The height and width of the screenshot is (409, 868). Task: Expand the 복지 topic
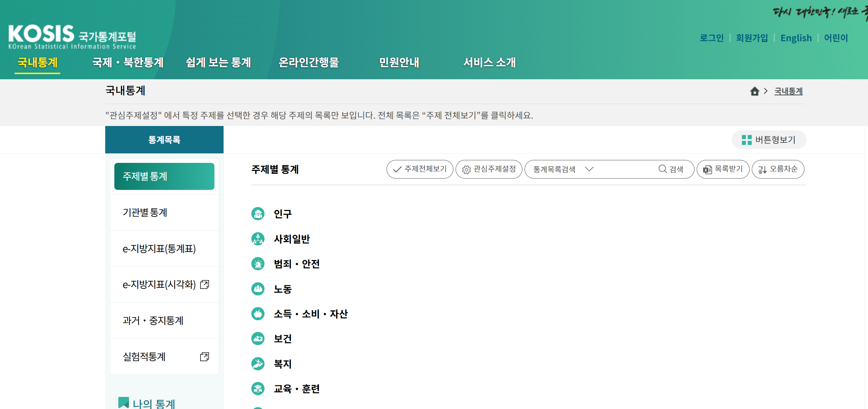click(x=283, y=364)
